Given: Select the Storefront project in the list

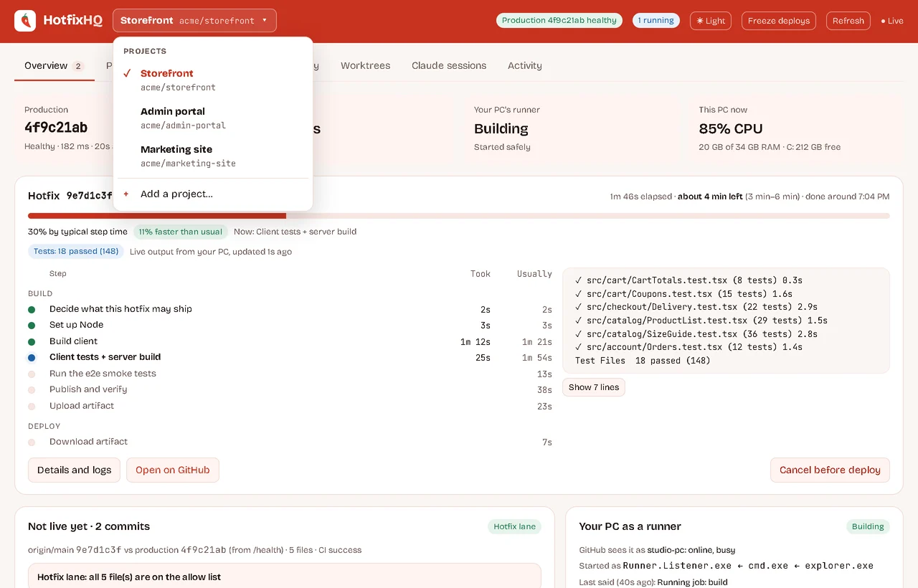Looking at the screenshot, I should click(213, 80).
